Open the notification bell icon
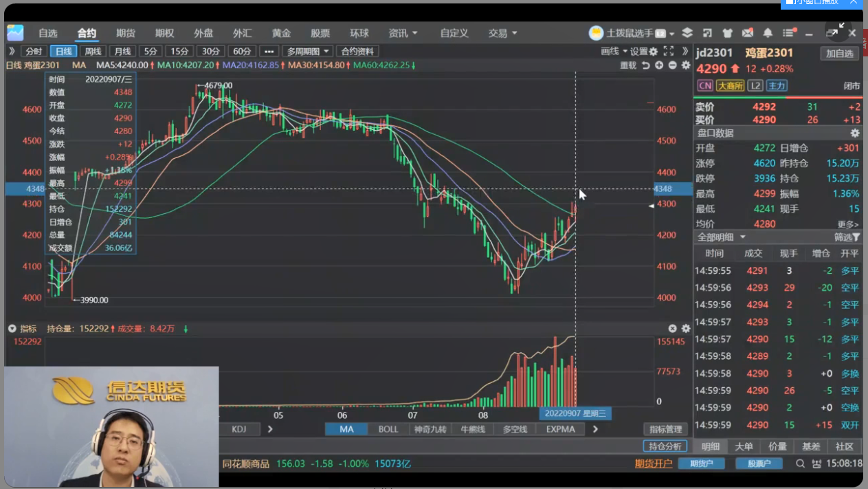This screenshot has width=868, height=489. coord(768,33)
